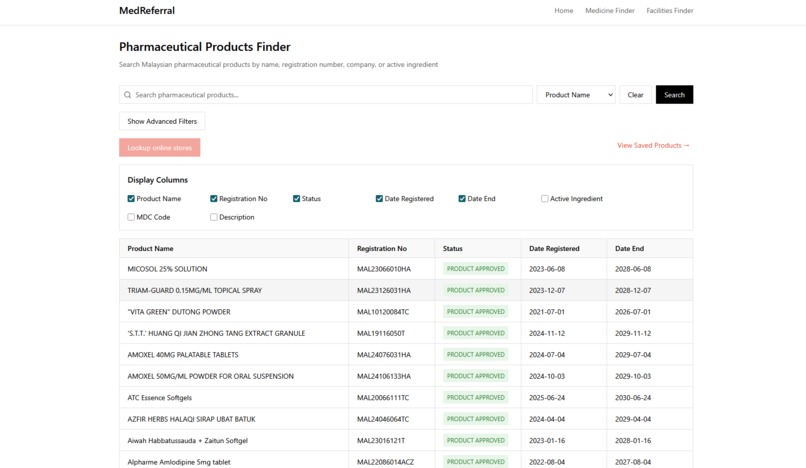The width and height of the screenshot is (806, 468).
Task: Click the black Search button
Action: 674,95
